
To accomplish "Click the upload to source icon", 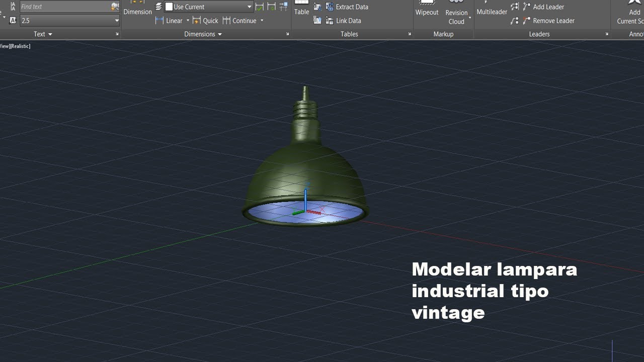I will [317, 21].
